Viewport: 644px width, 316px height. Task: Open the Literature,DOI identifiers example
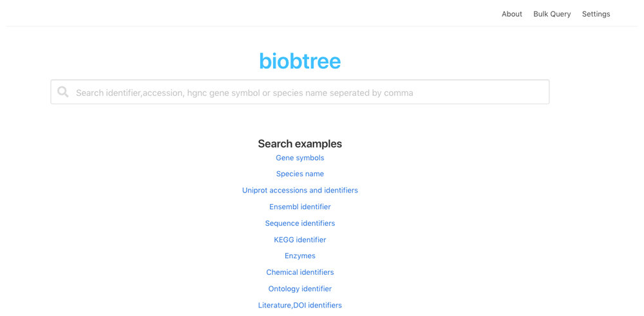point(299,305)
